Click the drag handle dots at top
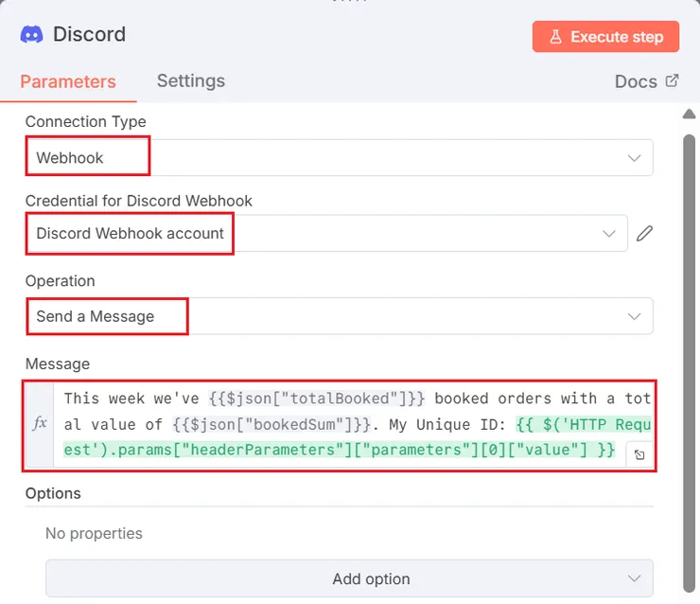The width and height of the screenshot is (700, 604). pos(350,3)
